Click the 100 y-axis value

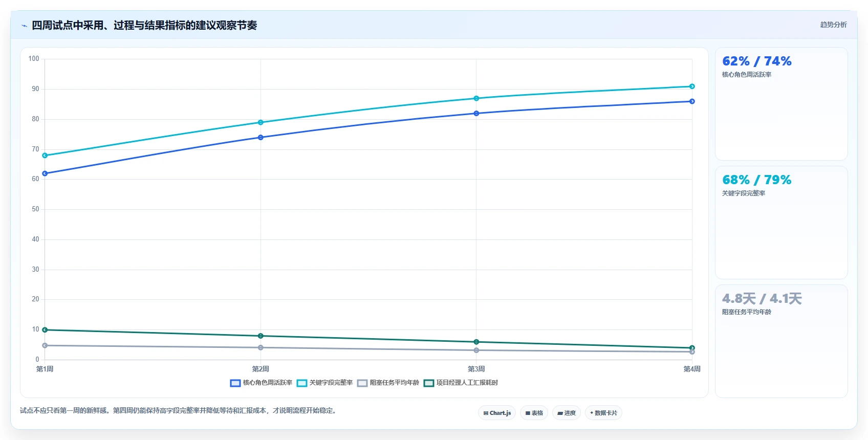tap(34, 59)
